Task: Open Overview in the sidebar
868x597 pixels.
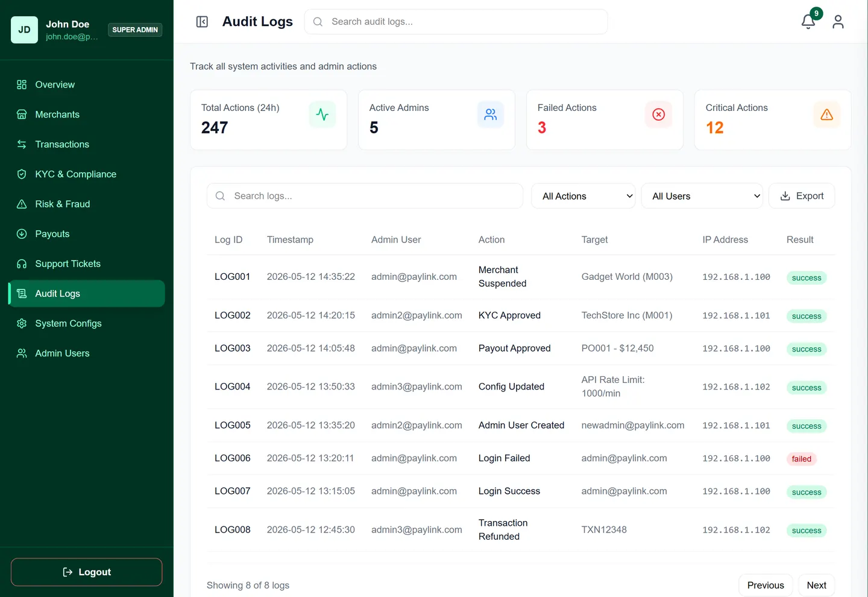Action: click(x=87, y=84)
